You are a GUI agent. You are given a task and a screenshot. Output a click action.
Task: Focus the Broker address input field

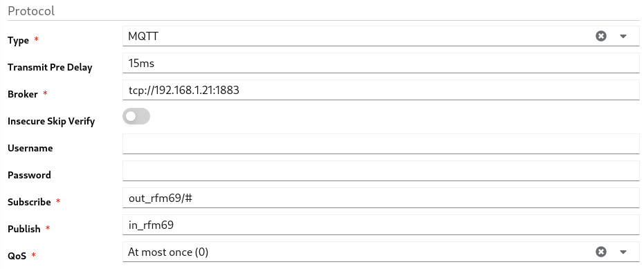click(x=380, y=90)
